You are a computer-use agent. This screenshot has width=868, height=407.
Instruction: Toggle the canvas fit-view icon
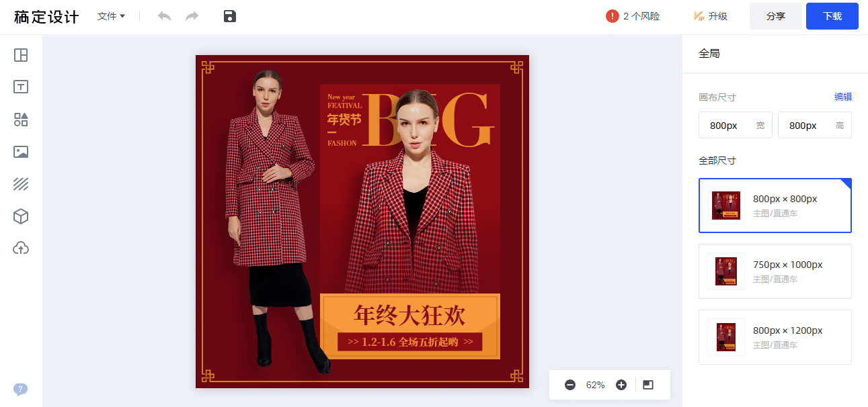[x=648, y=385]
